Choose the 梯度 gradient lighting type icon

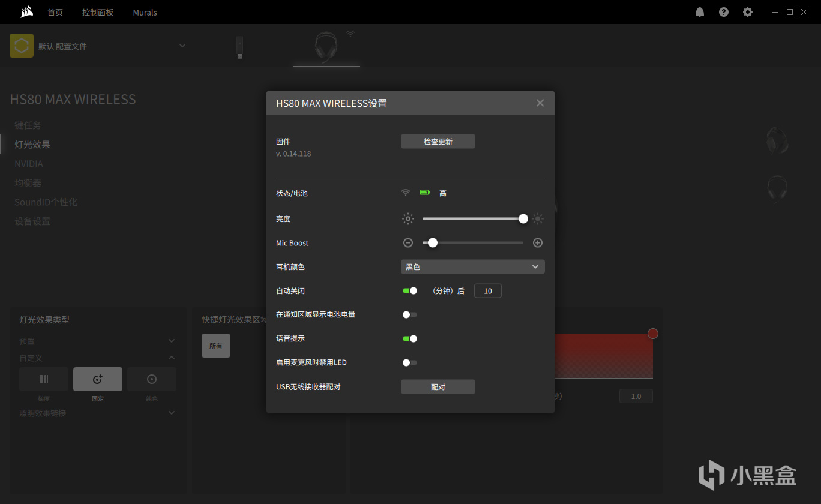44,379
